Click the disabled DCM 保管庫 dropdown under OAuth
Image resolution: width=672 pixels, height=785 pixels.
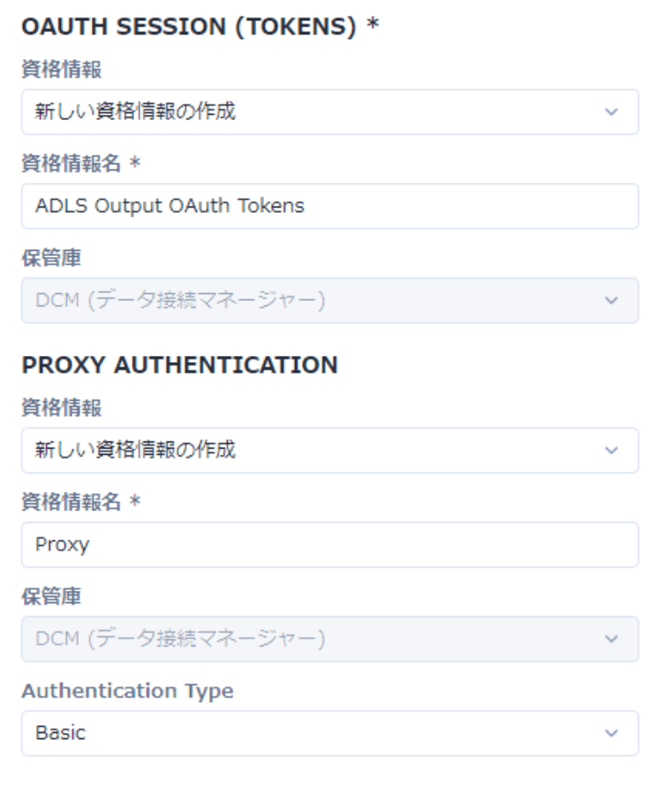(327, 300)
